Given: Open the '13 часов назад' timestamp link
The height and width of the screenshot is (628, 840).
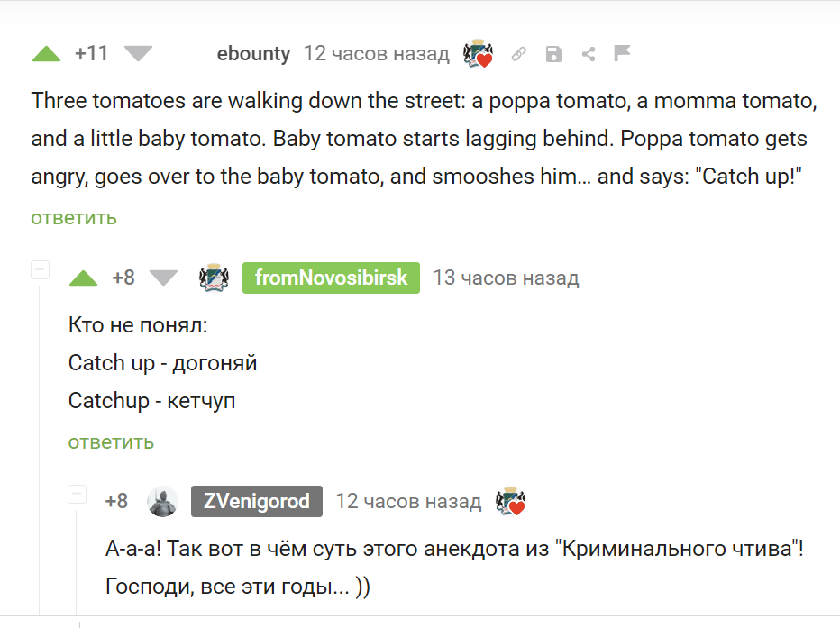Looking at the screenshot, I should [x=506, y=278].
